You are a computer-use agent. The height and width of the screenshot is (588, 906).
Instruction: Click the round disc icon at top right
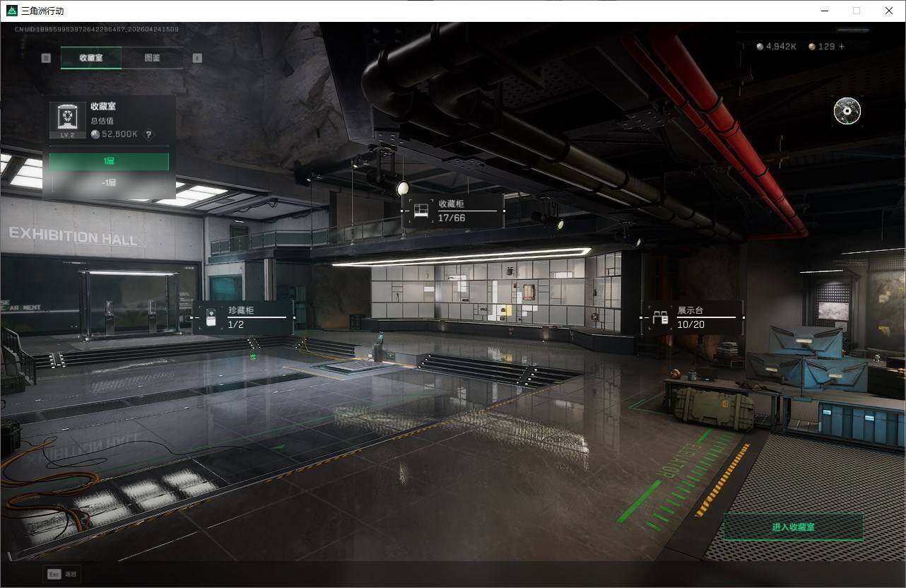847,111
